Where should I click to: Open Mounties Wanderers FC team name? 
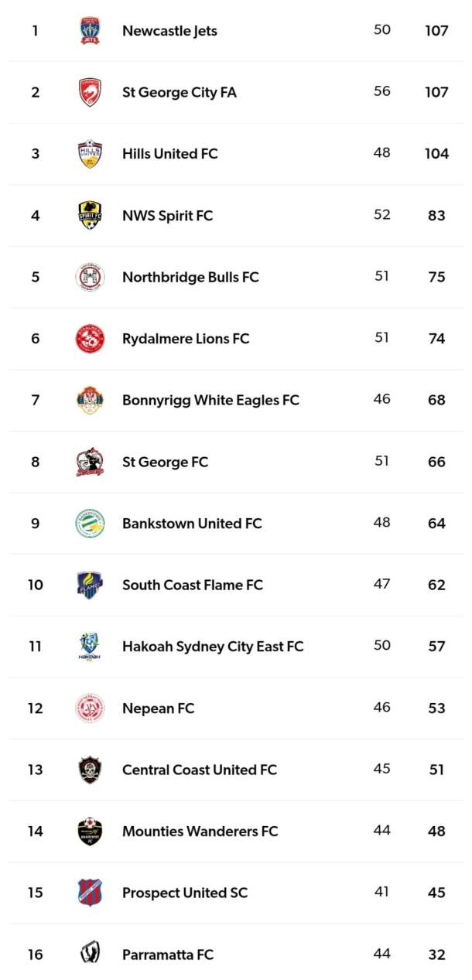200,831
